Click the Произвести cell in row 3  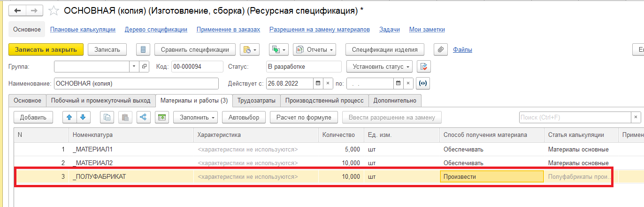point(492,176)
